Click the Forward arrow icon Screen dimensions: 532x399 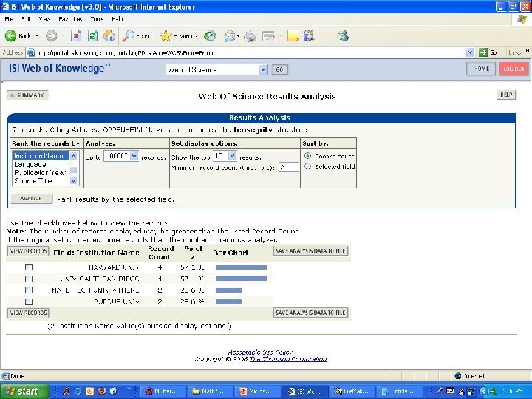tap(51, 35)
